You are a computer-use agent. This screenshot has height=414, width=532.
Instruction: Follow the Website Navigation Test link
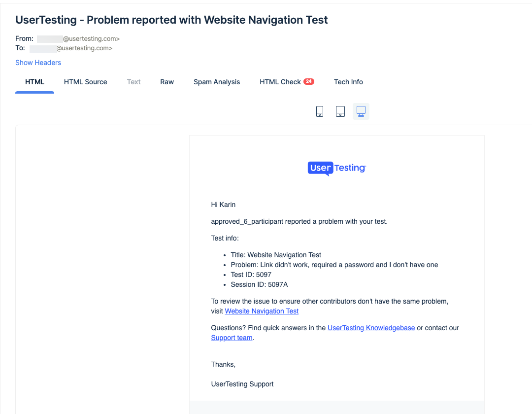click(x=262, y=311)
